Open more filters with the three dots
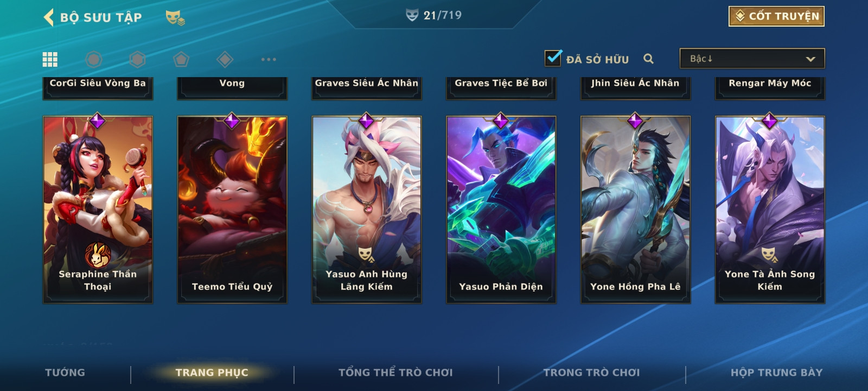The height and width of the screenshot is (391, 868). pyautogui.click(x=269, y=59)
